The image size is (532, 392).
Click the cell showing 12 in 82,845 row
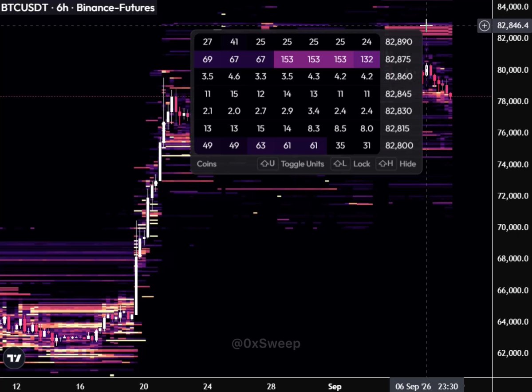260,94
